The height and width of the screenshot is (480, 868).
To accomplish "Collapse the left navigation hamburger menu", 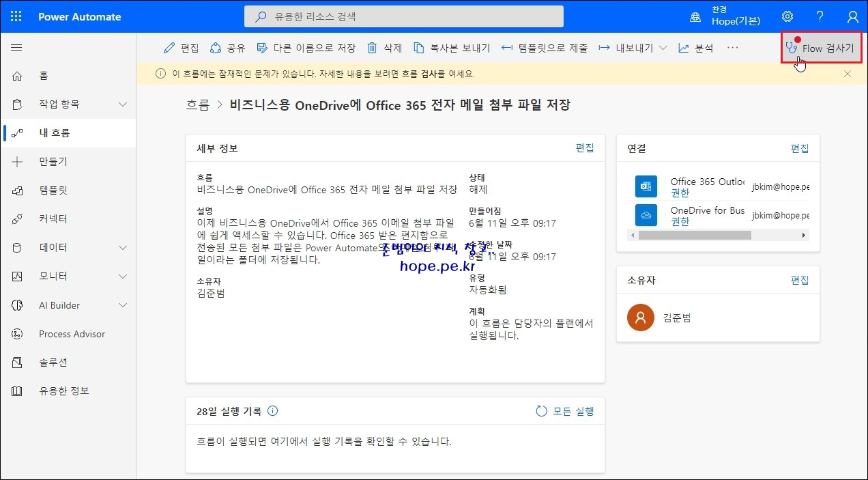I will pos(17,47).
